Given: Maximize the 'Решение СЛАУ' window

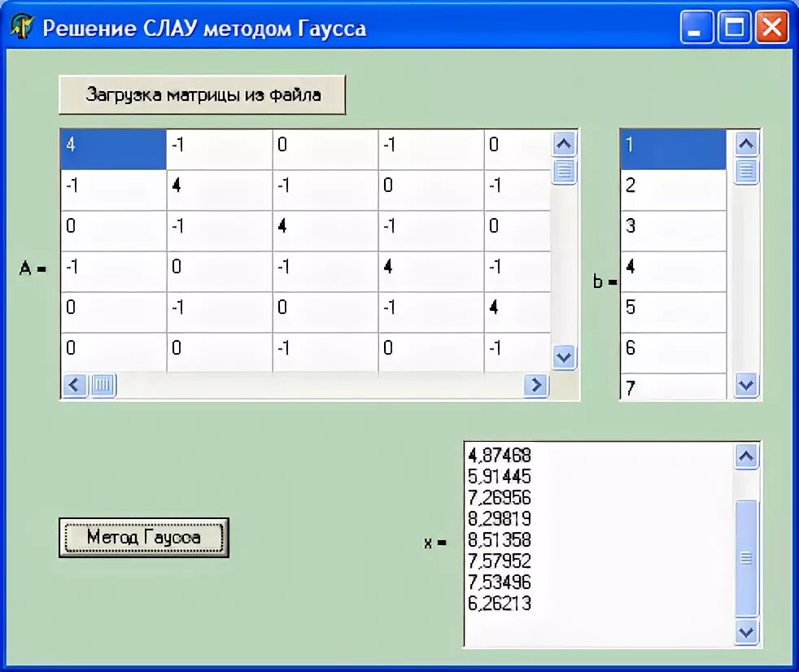Looking at the screenshot, I should click(734, 27).
